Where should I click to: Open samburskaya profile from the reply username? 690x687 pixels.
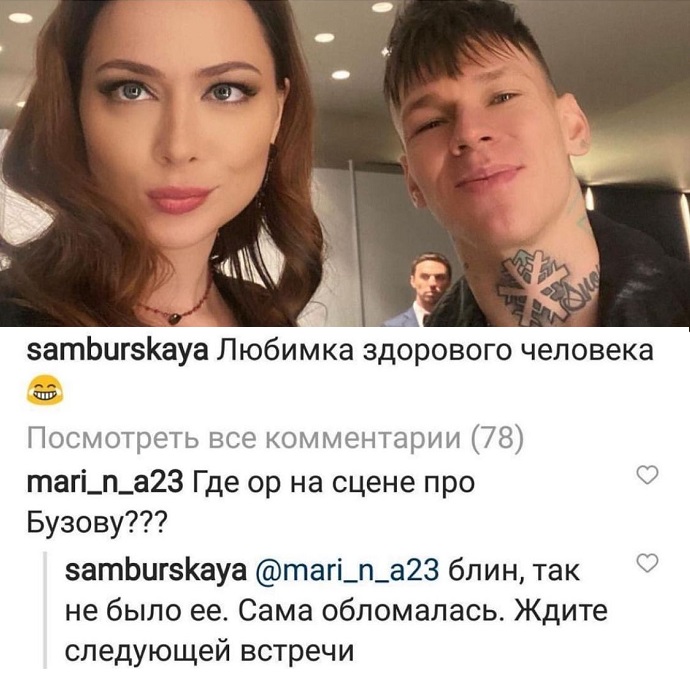pos(156,571)
